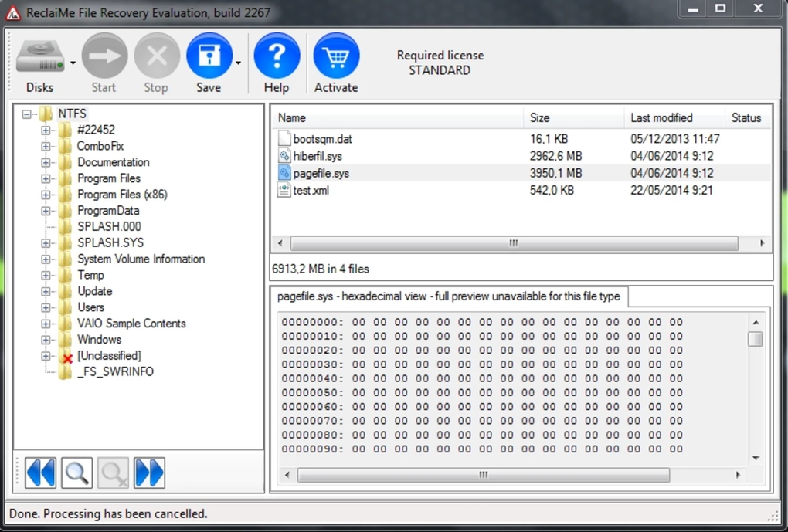Click the magnifier search icon
Screen dimensions: 788x532
click(77, 473)
